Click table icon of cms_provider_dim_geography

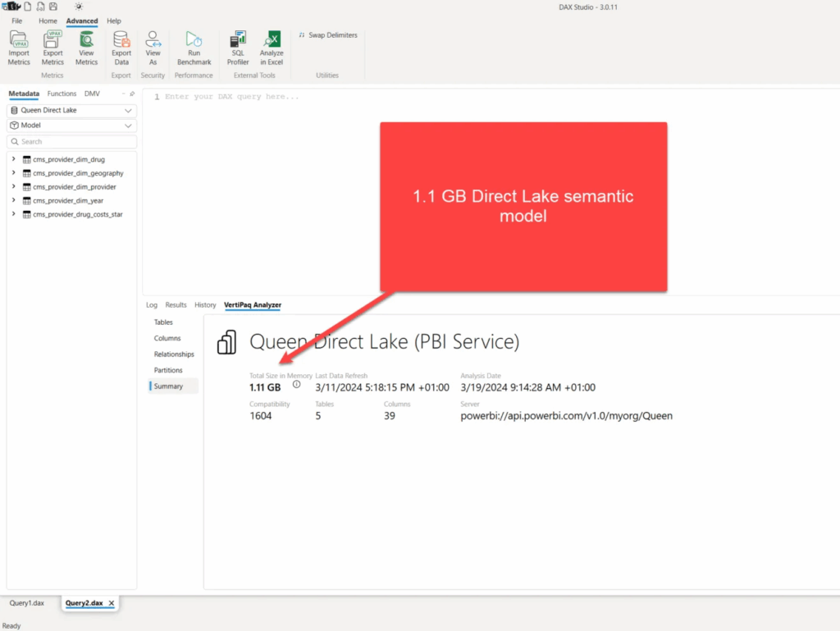[x=27, y=173]
